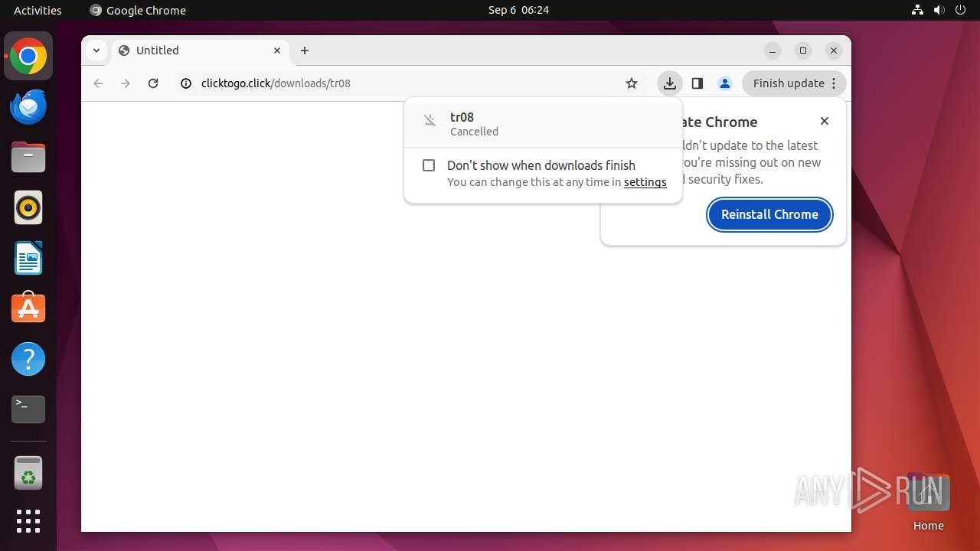Follow the settings link in downloads popup
The width and height of the screenshot is (980, 551).
[645, 182]
